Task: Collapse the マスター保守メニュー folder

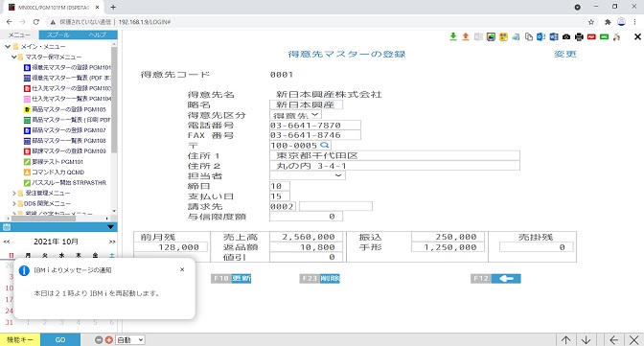Action: click(x=14, y=57)
